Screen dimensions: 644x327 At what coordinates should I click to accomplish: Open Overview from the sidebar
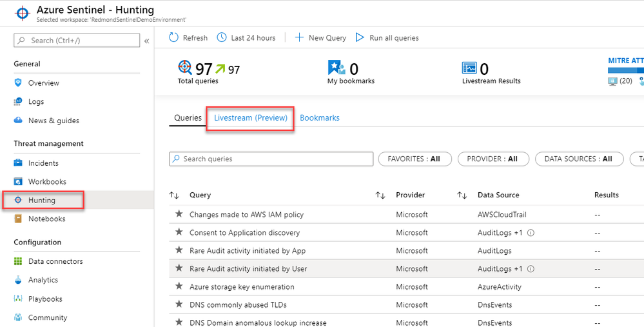[x=44, y=83]
